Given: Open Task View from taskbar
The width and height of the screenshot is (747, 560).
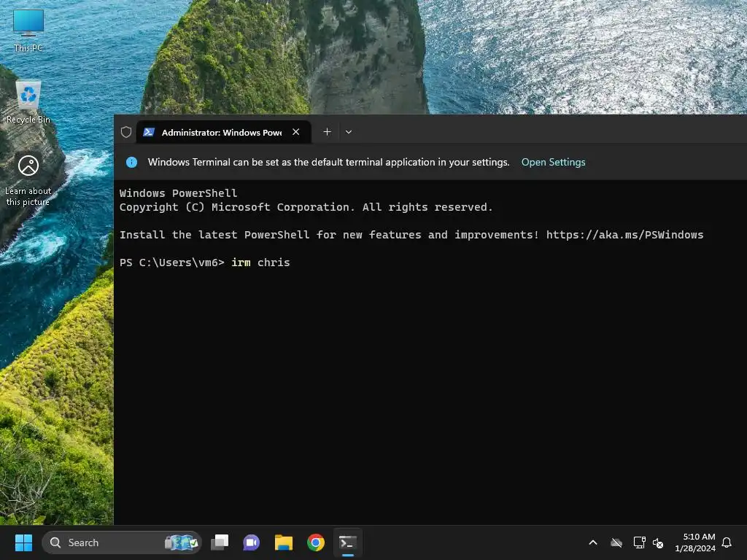Looking at the screenshot, I should pyautogui.click(x=220, y=542).
